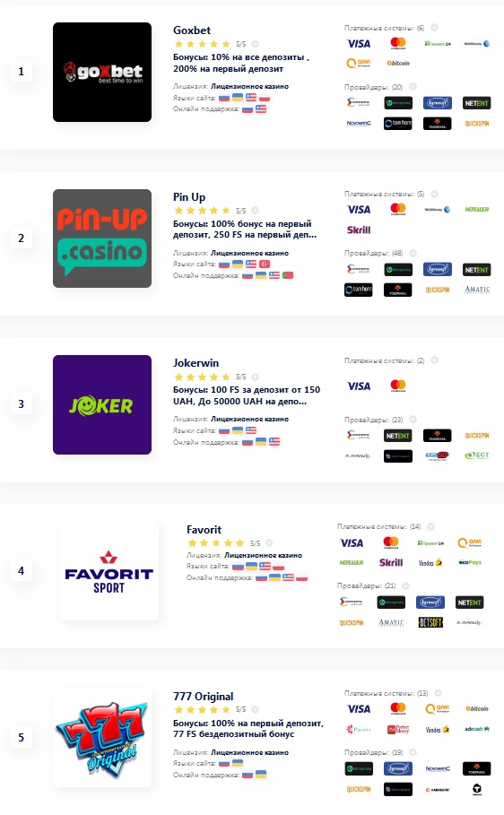
Task: Open the Goxbet casino logo thumbnail
Action: point(102,72)
